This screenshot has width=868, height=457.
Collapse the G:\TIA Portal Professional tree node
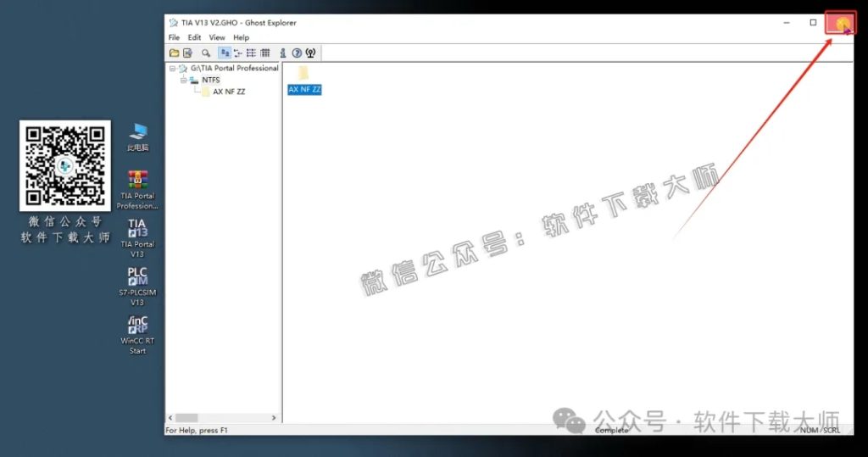click(172, 69)
